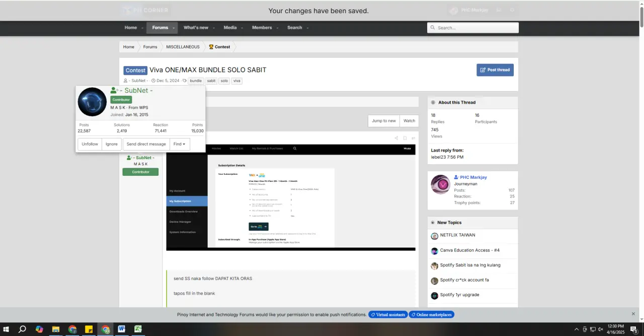Click the bundle tag
Viewport: 644px width, 336px height.
point(196,81)
